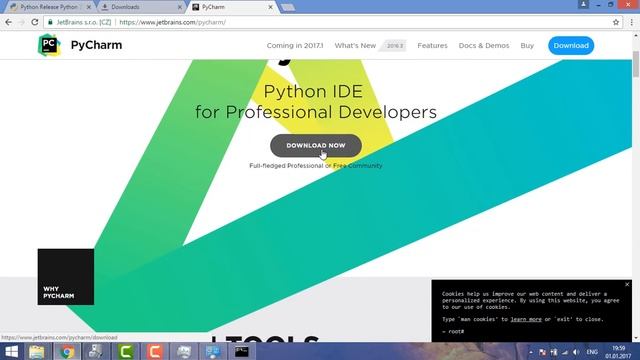
Task: Click the secure padlock icon in address bar
Action: click(50, 22)
